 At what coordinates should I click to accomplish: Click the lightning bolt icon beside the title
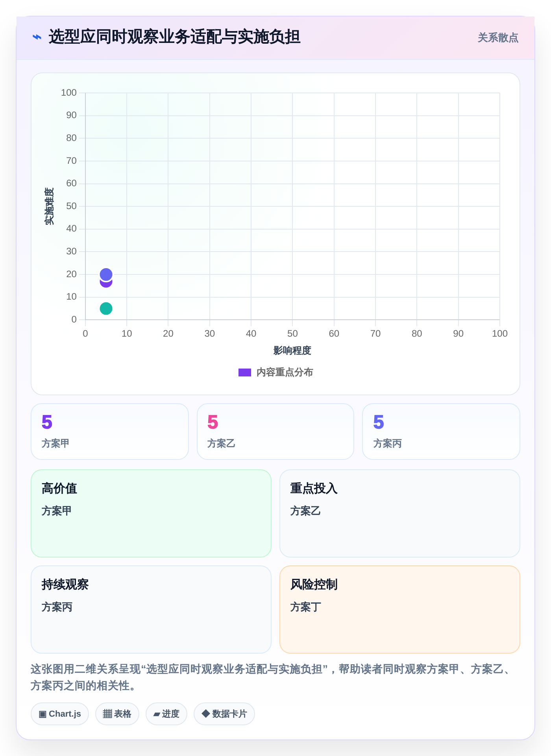tap(37, 37)
